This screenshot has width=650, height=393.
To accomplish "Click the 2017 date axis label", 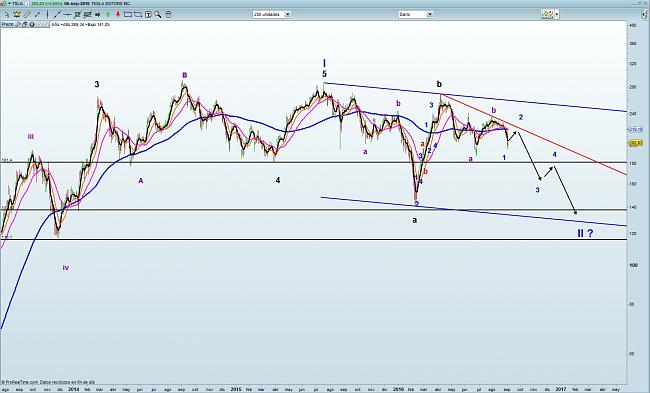I will [560, 389].
